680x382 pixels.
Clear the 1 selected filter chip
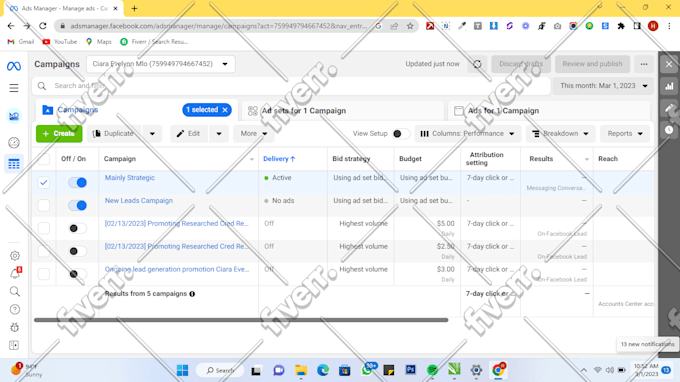(x=225, y=110)
